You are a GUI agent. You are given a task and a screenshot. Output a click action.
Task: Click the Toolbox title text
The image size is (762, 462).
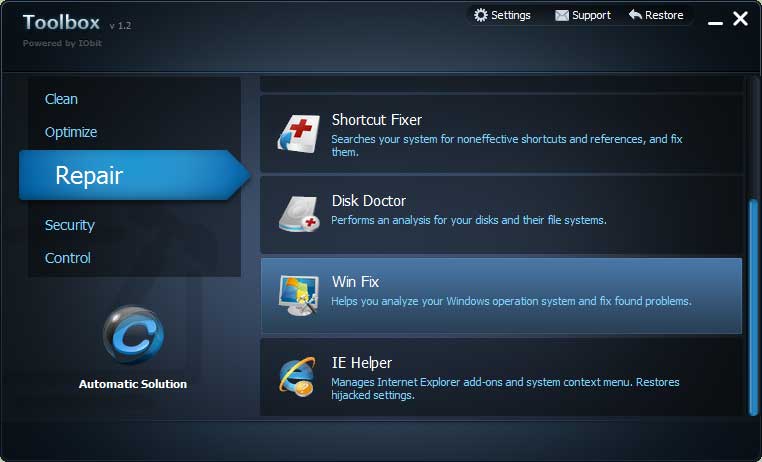(61, 22)
